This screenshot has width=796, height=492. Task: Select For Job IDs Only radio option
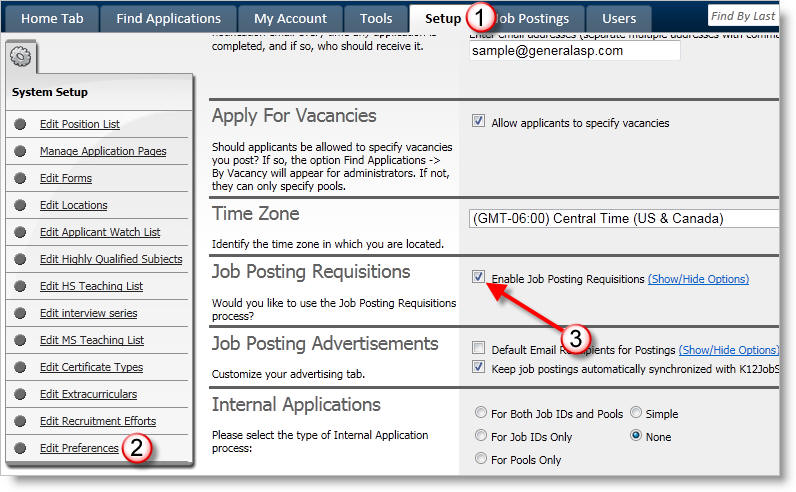481,435
